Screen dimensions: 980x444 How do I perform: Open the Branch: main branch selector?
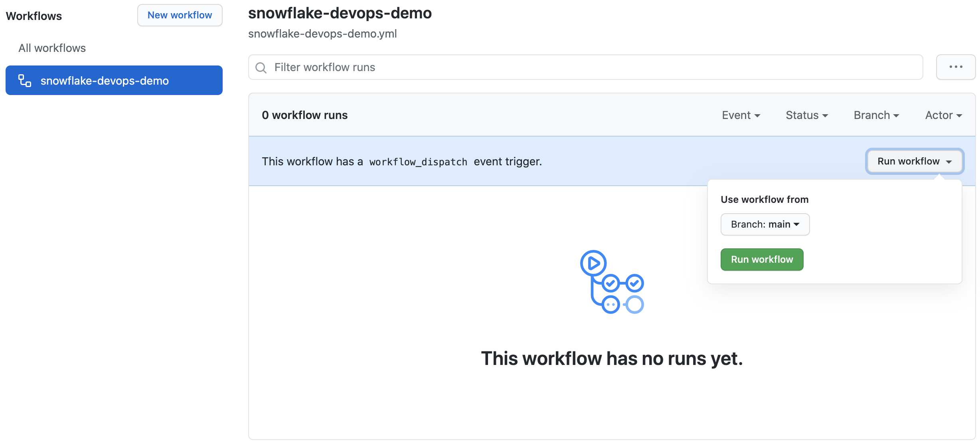coord(765,224)
